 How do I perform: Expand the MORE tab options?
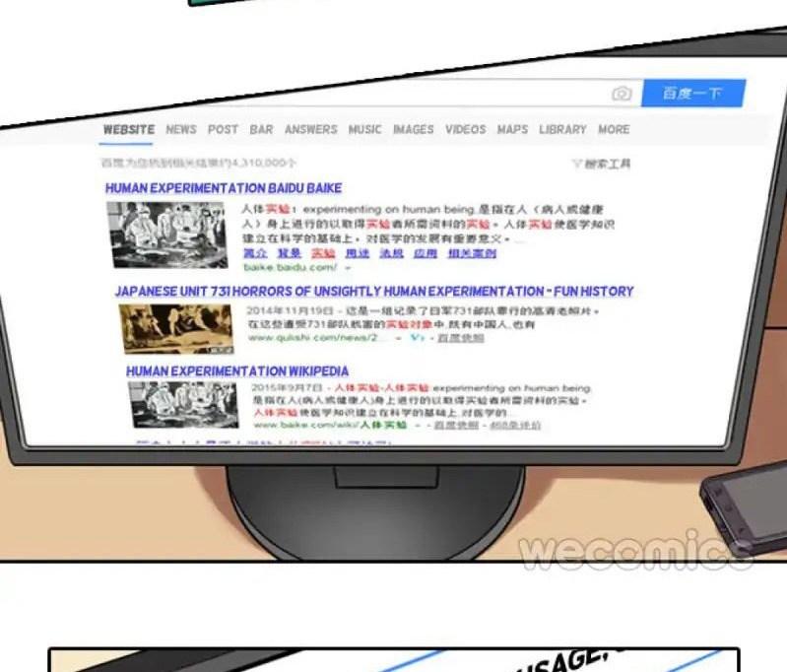tap(613, 129)
